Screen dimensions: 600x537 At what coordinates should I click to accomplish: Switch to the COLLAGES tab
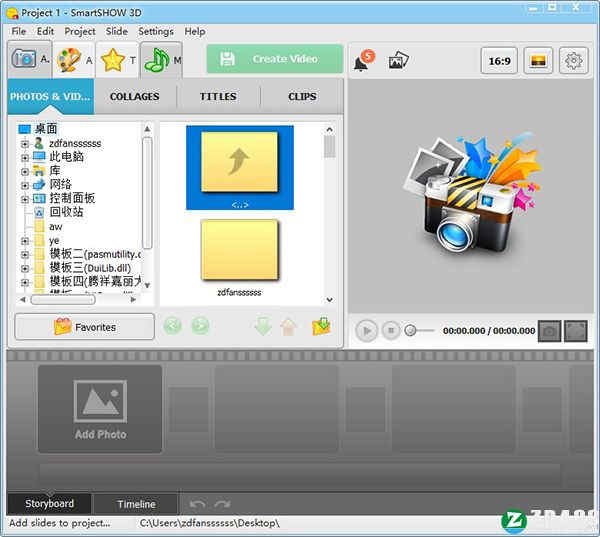(x=135, y=97)
